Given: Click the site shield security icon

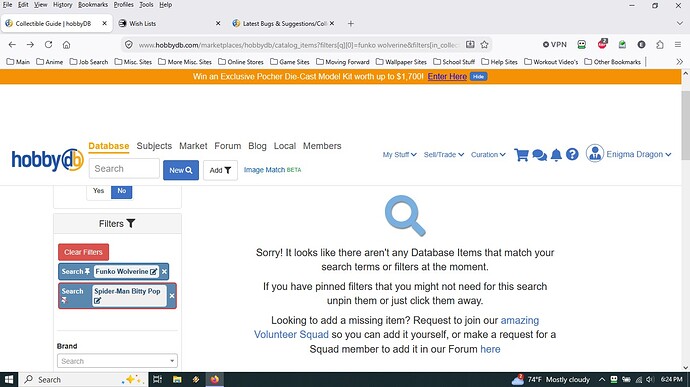Looking at the screenshot, I should (128, 44).
